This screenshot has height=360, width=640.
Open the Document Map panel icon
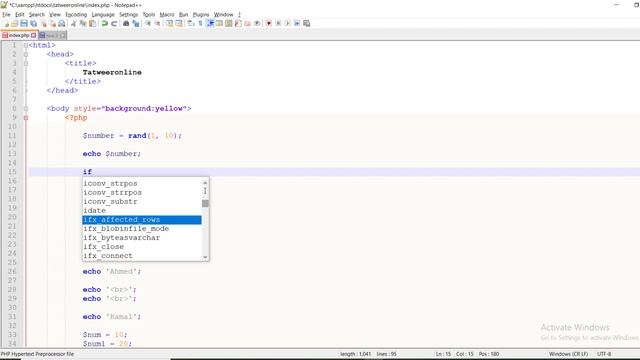tap(229, 24)
